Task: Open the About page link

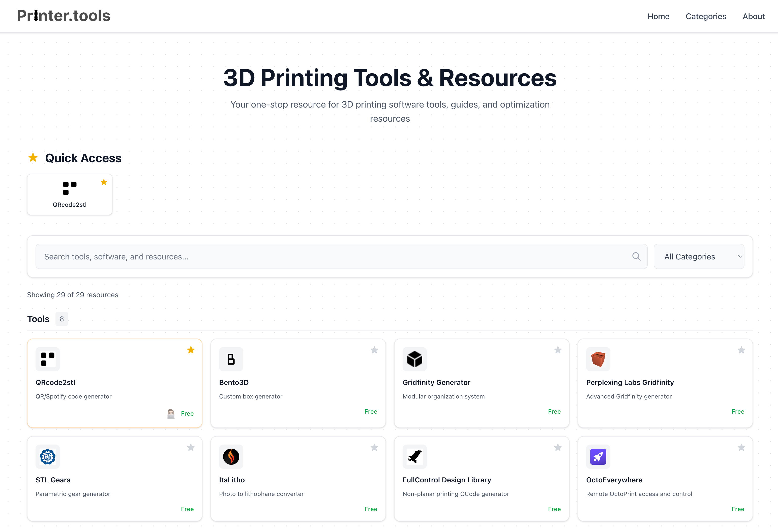Action: coord(754,16)
